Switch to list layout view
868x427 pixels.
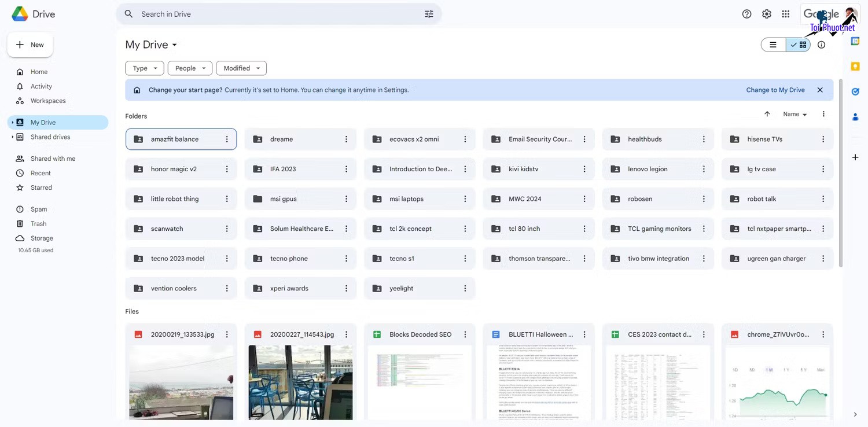coord(773,45)
